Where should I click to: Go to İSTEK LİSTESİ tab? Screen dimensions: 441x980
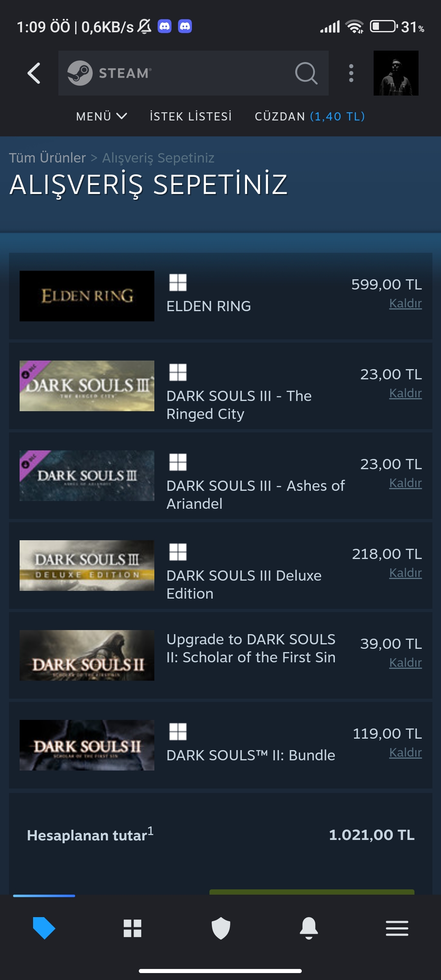pos(191,117)
